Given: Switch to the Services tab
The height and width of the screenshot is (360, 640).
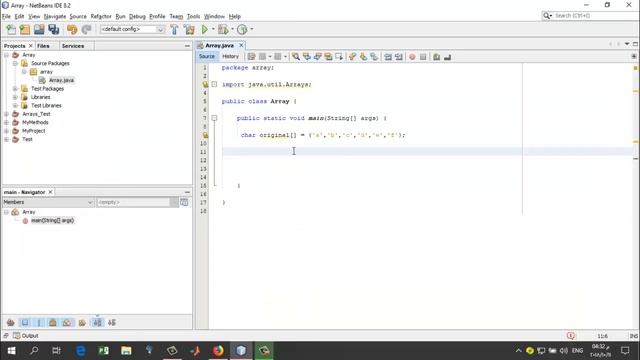Looking at the screenshot, I should point(73,46).
